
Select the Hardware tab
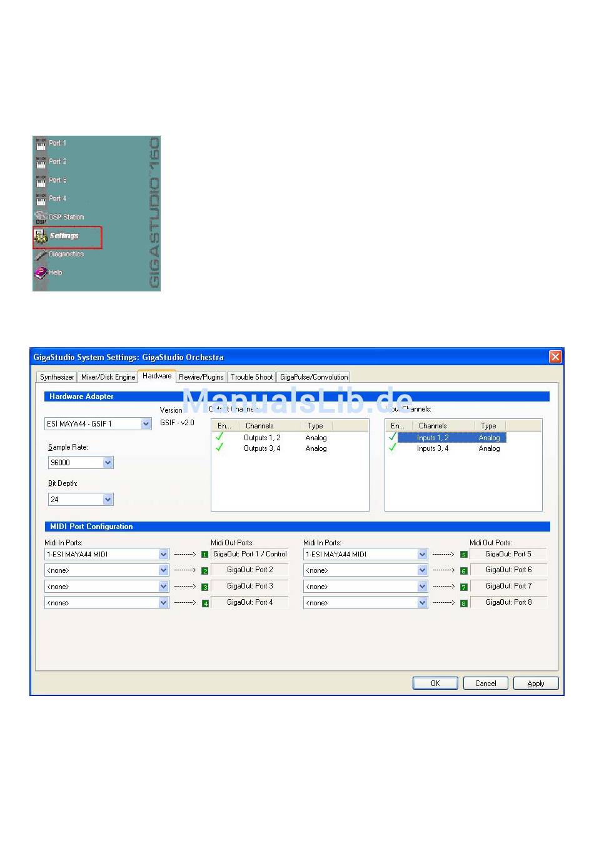point(157,376)
